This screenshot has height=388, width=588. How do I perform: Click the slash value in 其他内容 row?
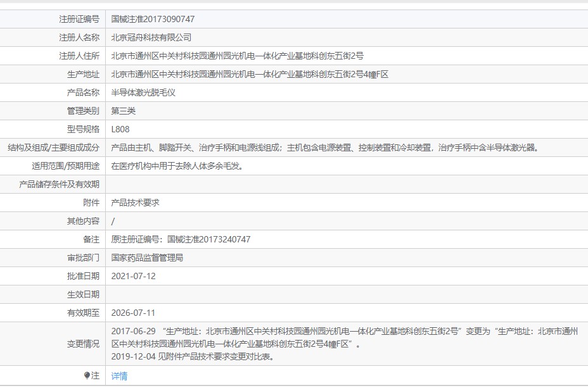pyautogui.click(x=113, y=222)
